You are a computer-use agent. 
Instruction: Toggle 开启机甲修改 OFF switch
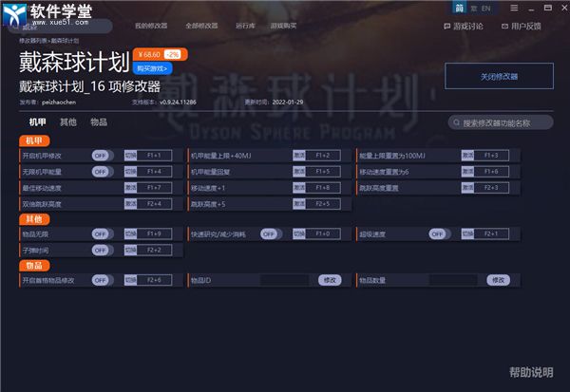102,156
